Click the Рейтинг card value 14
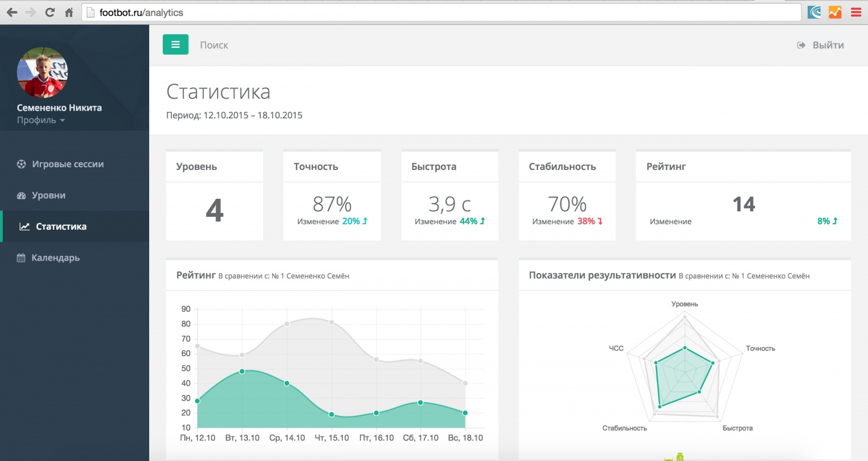868x461 pixels. coord(744,204)
